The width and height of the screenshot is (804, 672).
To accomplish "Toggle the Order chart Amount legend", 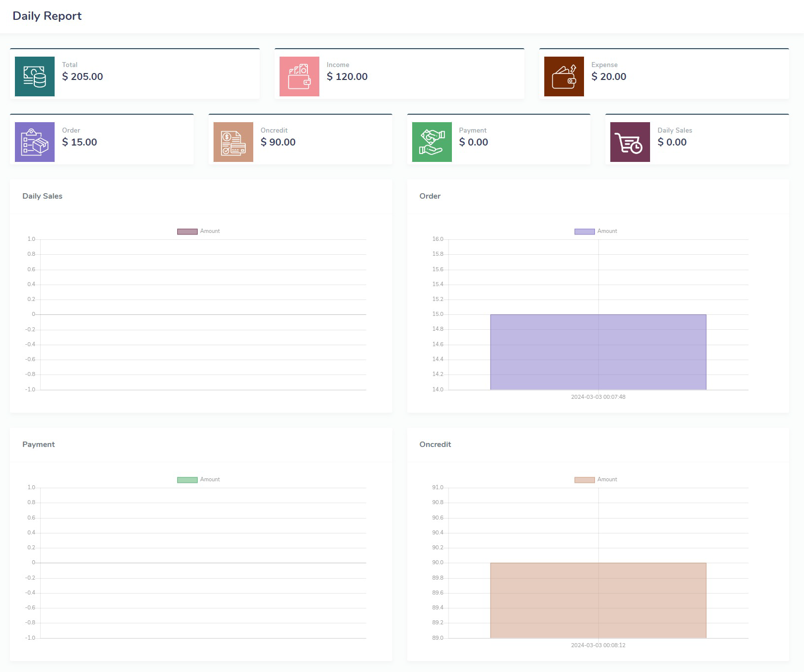I will (596, 231).
